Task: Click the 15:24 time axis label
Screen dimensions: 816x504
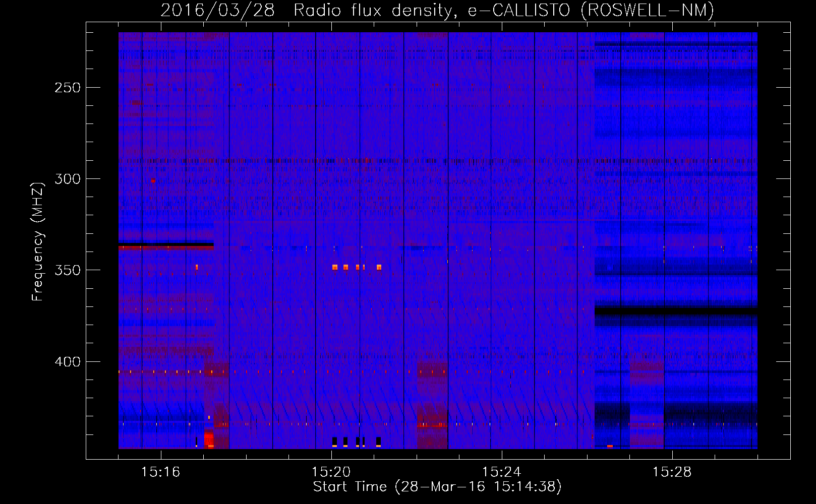Action: pyautogui.click(x=501, y=472)
